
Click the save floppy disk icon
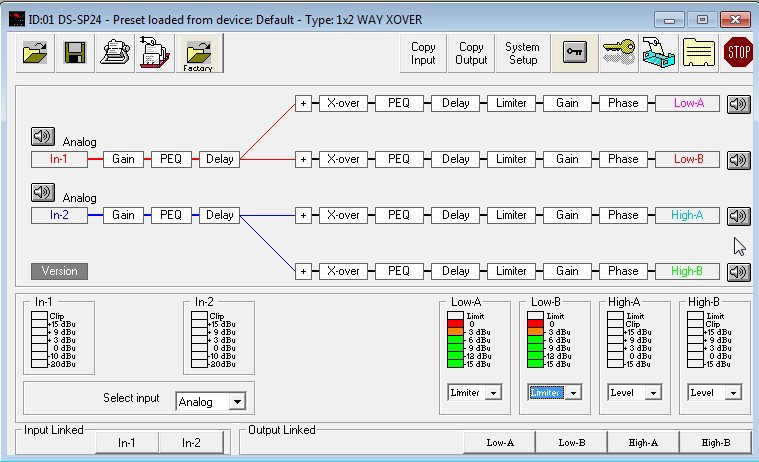(75, 53)
